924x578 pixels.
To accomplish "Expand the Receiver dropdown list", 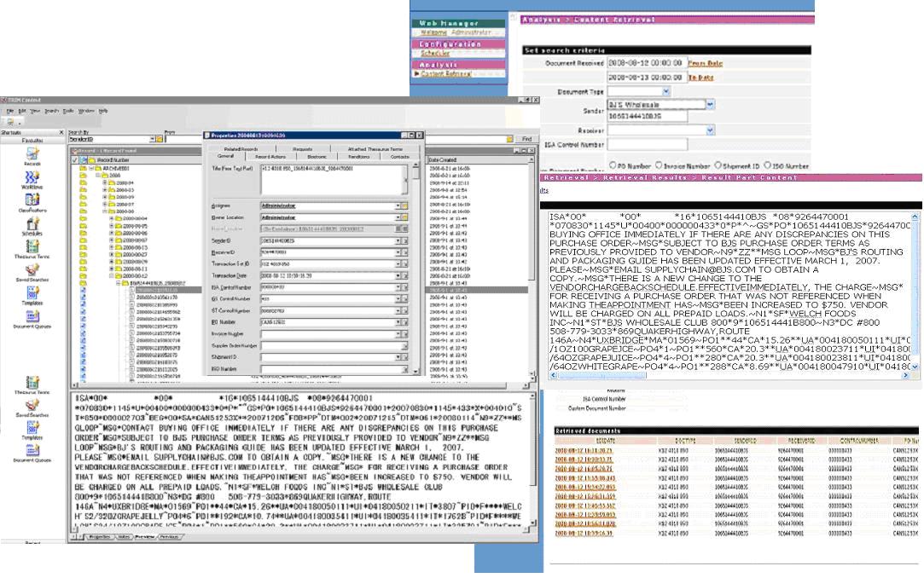I will tap(711, 130).
